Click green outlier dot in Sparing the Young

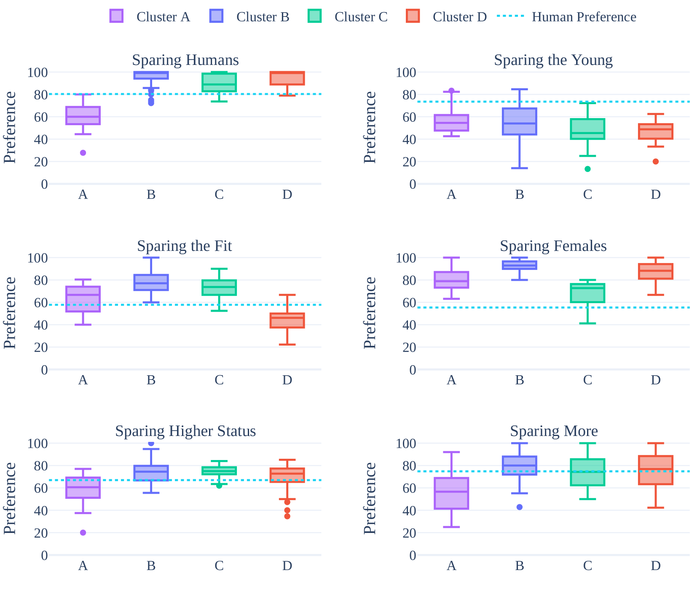tap(587, 169)
